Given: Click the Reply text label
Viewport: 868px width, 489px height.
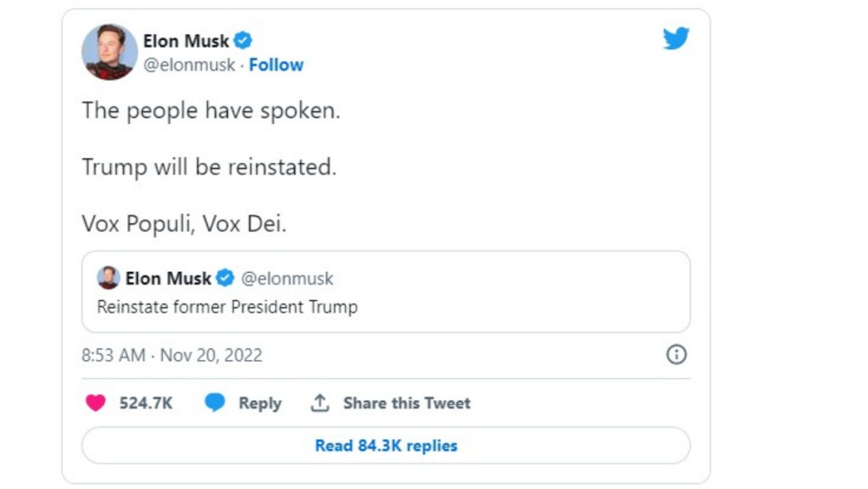Looking at the screenshot, I should pyautogui.click(x=259, y=403).
